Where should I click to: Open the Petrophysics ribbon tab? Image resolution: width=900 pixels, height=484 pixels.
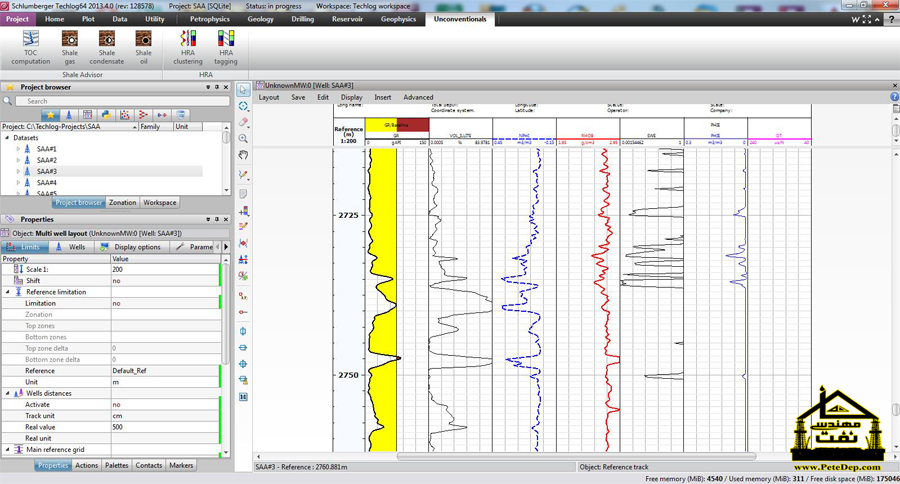210,19
